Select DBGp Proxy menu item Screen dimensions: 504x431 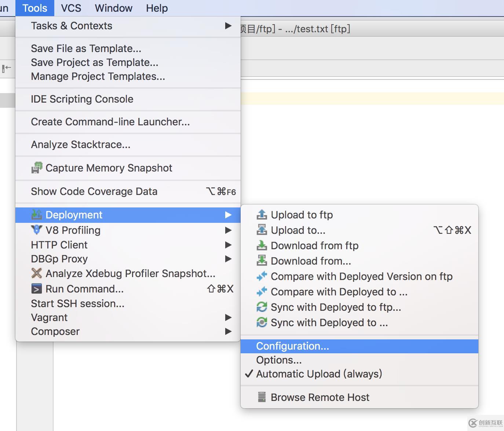pyautogui.click(x=128, y=259)
